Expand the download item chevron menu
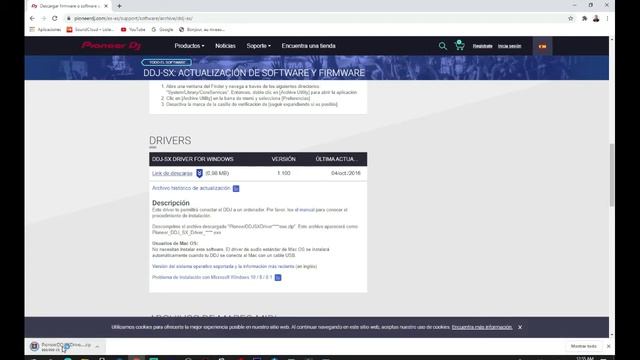 click(x=97, y=347)
